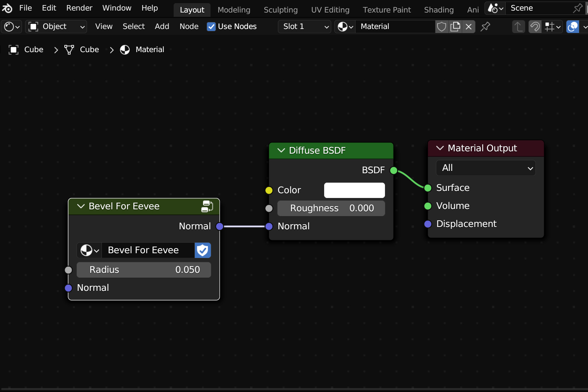The image size is (588, 392).
Task: Collapse the Material Output node
Action: [x=440, y=148]
